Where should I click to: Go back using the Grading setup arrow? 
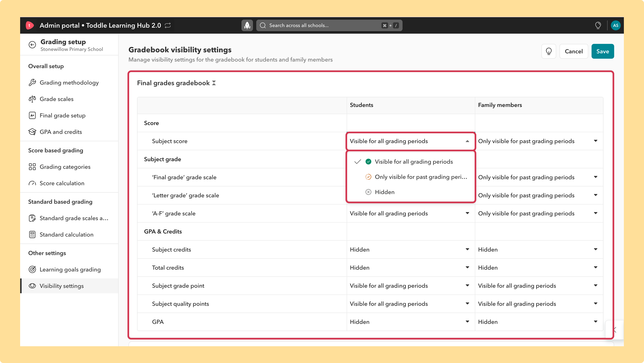tap(32, 45)
